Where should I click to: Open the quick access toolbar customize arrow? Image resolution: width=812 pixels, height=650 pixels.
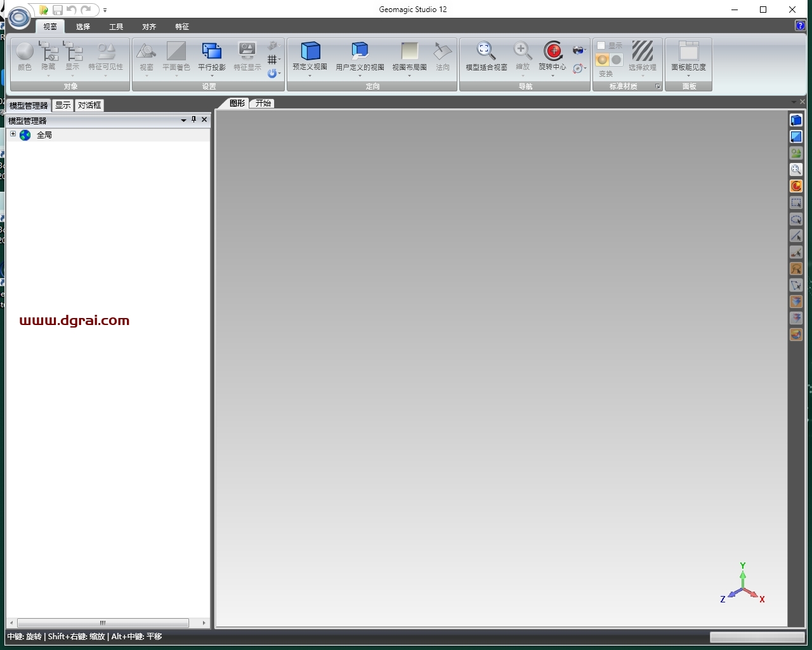pyautogui.click(x=105, y=10)
